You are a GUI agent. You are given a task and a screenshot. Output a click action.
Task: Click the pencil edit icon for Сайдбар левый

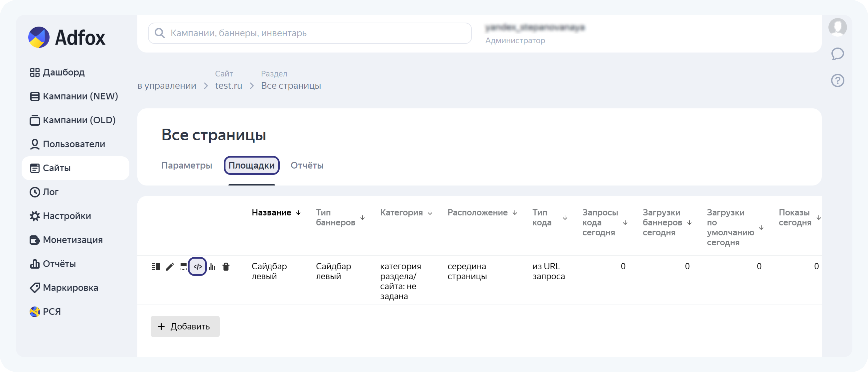click(170, 267)
